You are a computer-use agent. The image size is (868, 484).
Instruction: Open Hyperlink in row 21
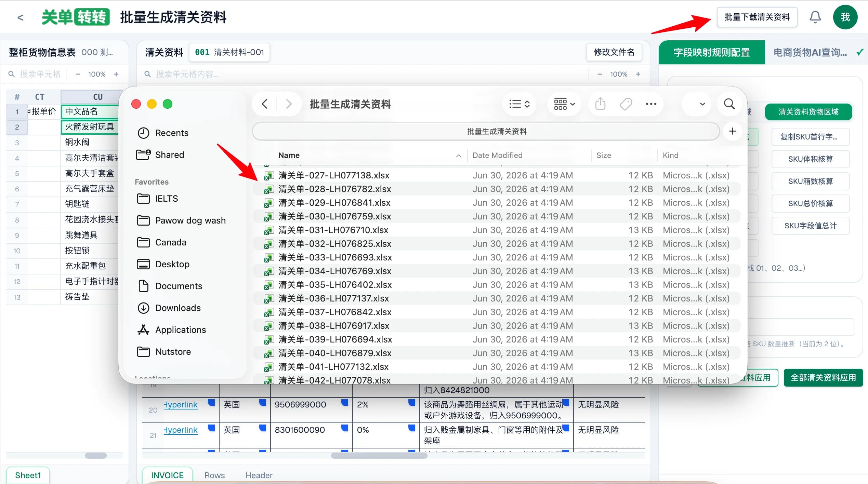pos(181,430)
